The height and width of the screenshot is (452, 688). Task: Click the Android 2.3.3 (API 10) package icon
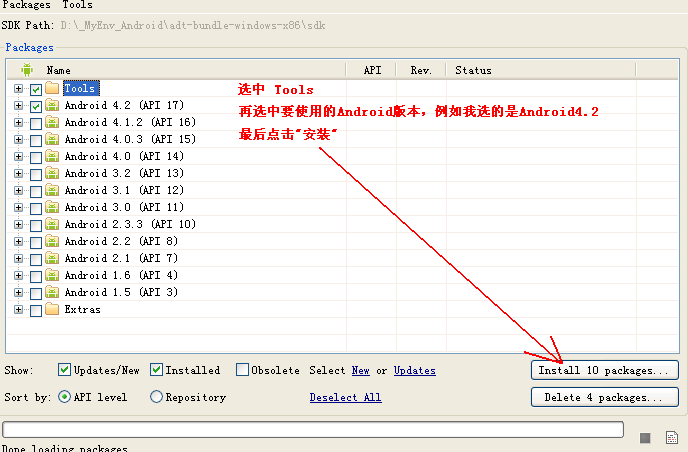pyautogui.click(x=52, y=224)
